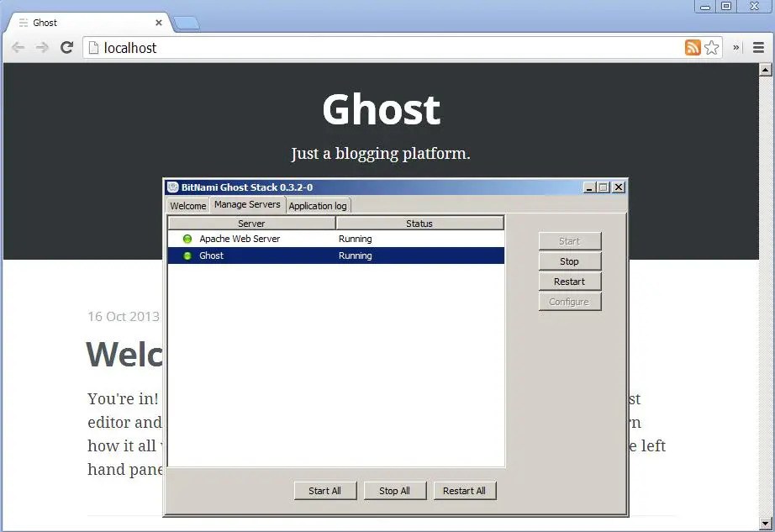Select the Apache Web Server row
Screen dimensions: 775x532
coord(336,239)
